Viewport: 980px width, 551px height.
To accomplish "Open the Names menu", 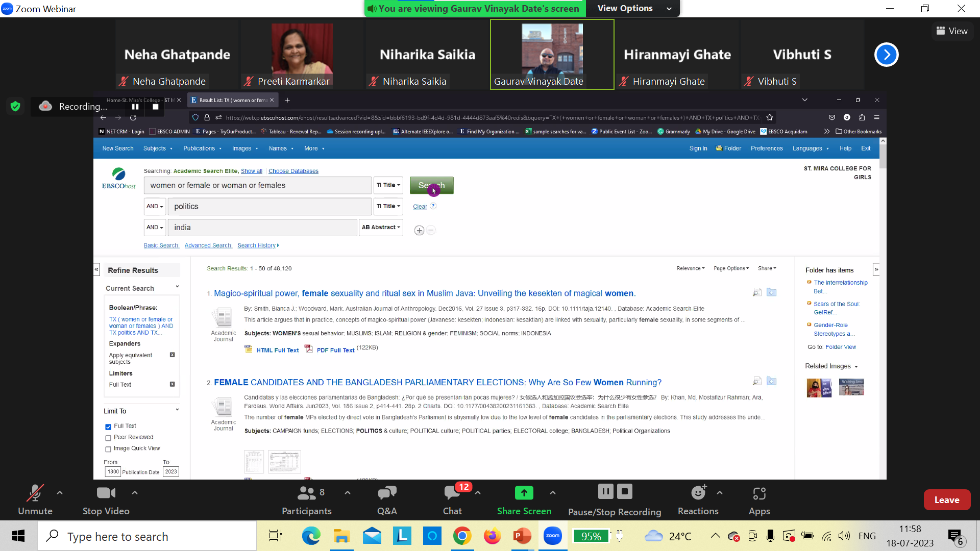I will (281, 148).
